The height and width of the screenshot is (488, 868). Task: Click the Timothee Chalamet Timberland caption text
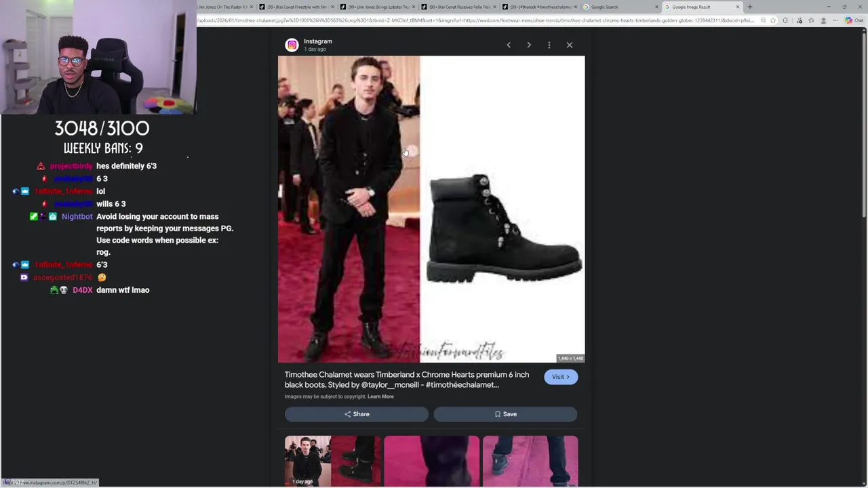[407, 380]
